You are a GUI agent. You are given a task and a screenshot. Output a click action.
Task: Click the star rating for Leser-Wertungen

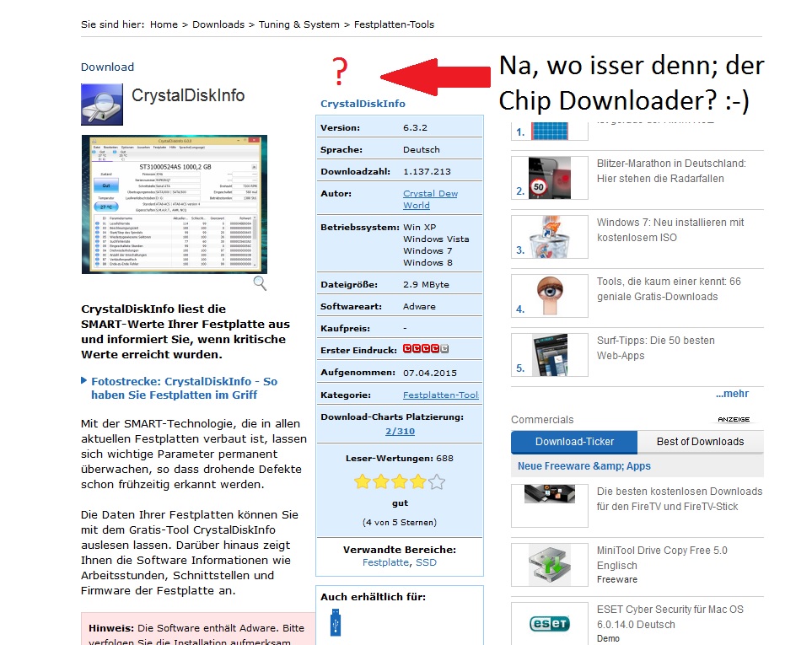click(400, 482)
